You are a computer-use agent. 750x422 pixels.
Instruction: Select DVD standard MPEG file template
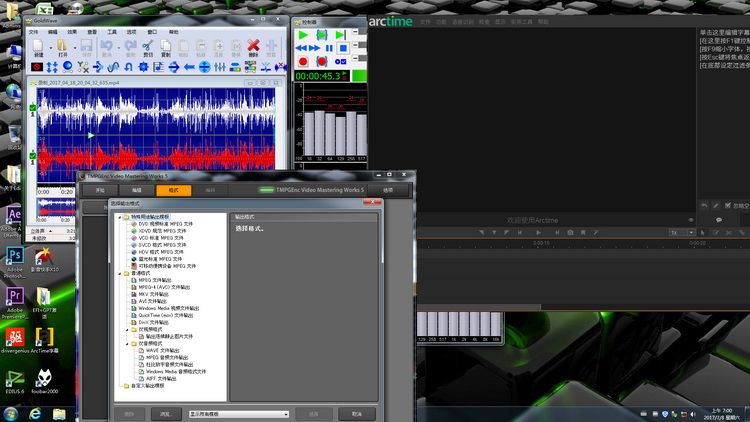point(165,224)
